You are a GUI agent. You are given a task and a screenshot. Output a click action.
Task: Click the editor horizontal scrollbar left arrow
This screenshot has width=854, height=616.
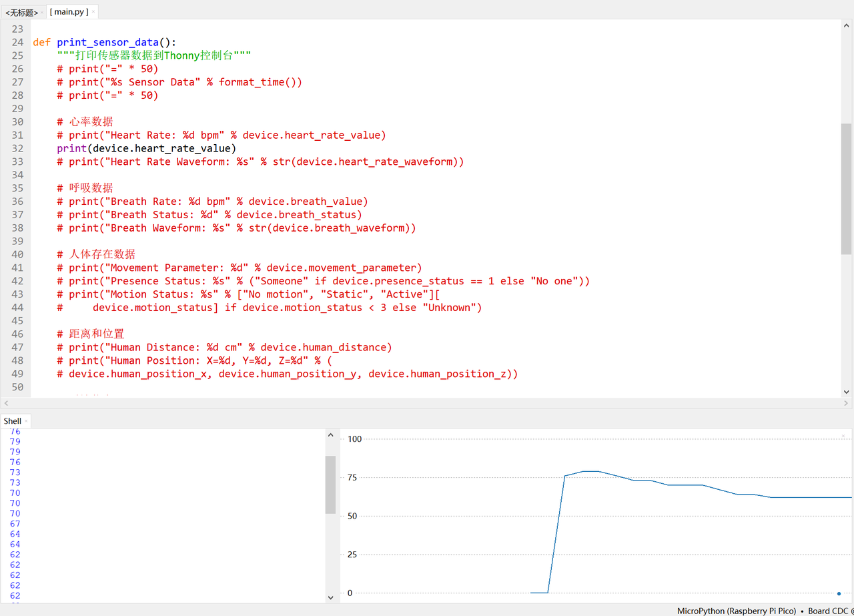click(x=6, y=403)
